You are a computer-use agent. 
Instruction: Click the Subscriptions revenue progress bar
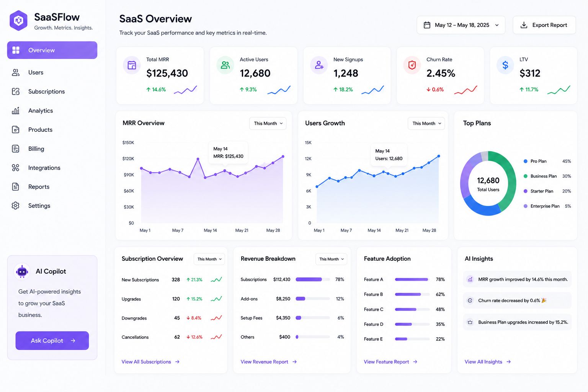click(x=313, y=279)
